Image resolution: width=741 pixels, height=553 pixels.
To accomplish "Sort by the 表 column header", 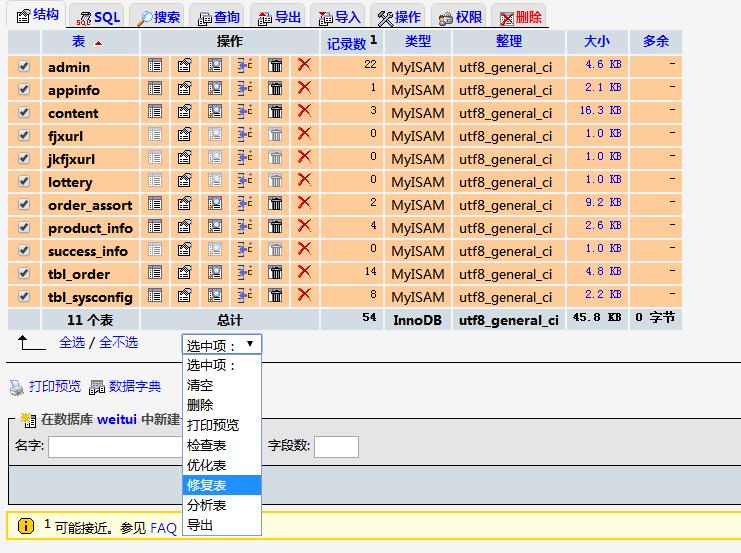I will [79, 41].
